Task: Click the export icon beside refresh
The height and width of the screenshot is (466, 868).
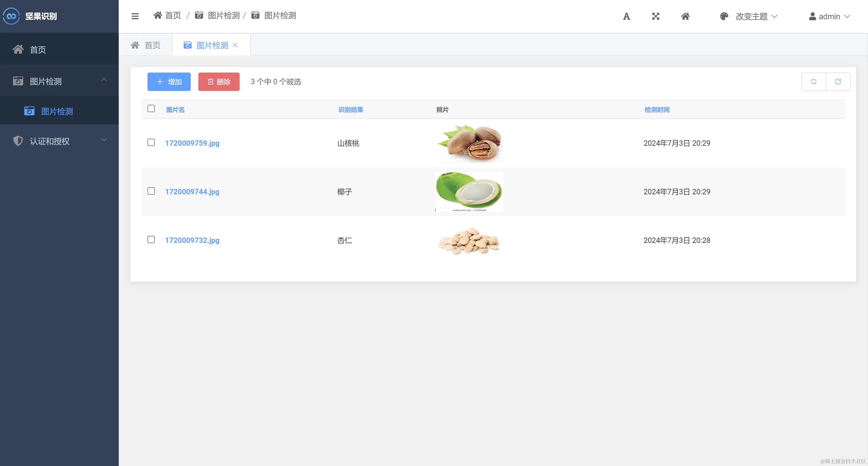Action: (838, 81)
